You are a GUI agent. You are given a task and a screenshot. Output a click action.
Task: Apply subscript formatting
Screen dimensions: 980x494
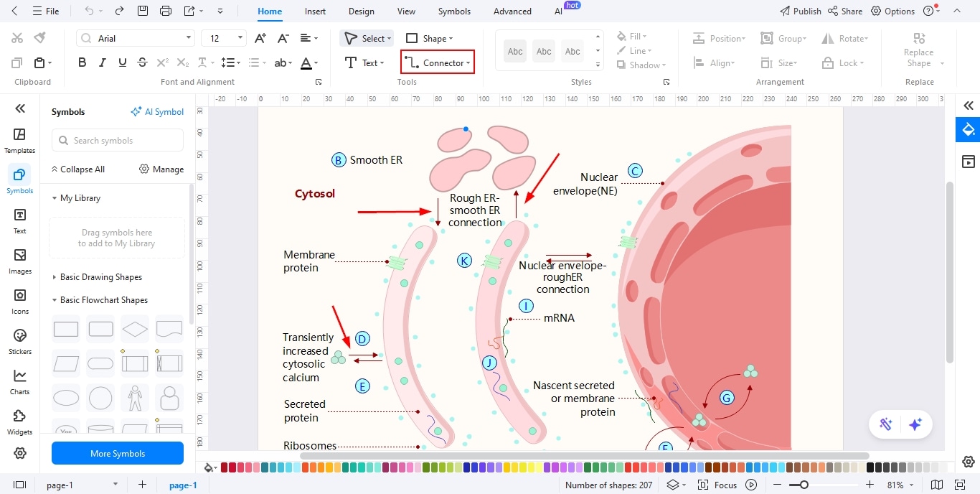[x=183, y=63]
